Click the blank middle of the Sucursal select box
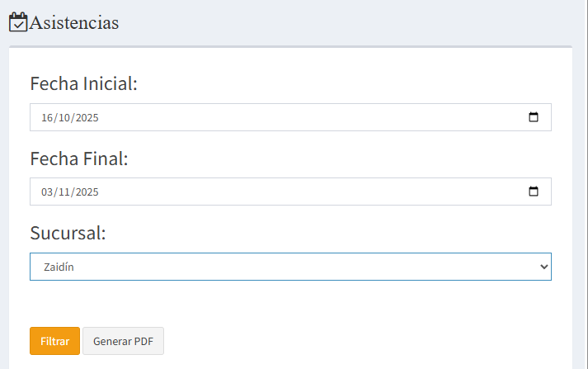The image size is (588, 369). 289,267
